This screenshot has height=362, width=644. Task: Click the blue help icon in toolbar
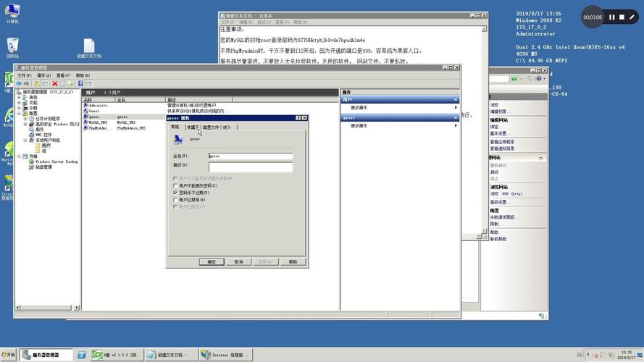(x=80, y=83)
